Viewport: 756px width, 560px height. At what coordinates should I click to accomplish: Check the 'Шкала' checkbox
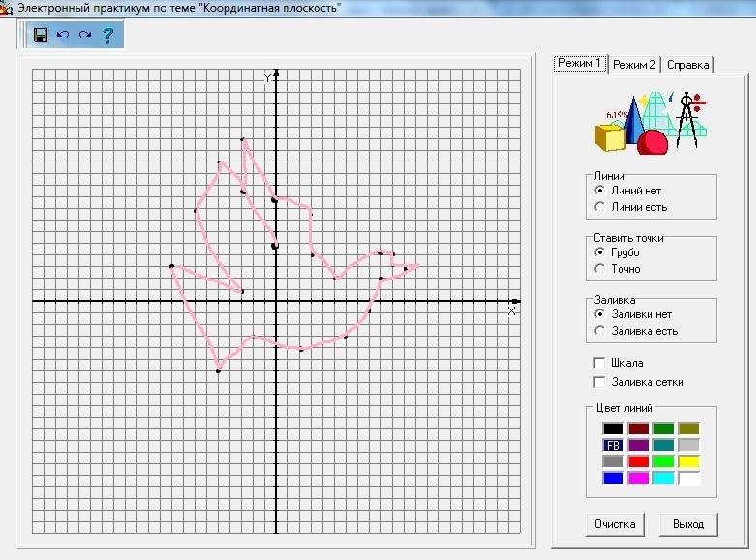[x=600, y=363]
